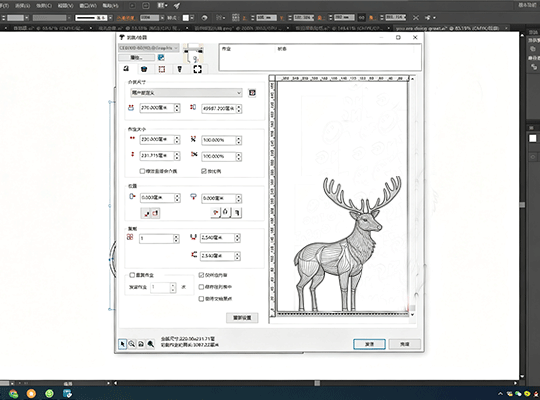Click the transform grid reference point icon
This screenshot has height=400, width=540.
[236, 18]
